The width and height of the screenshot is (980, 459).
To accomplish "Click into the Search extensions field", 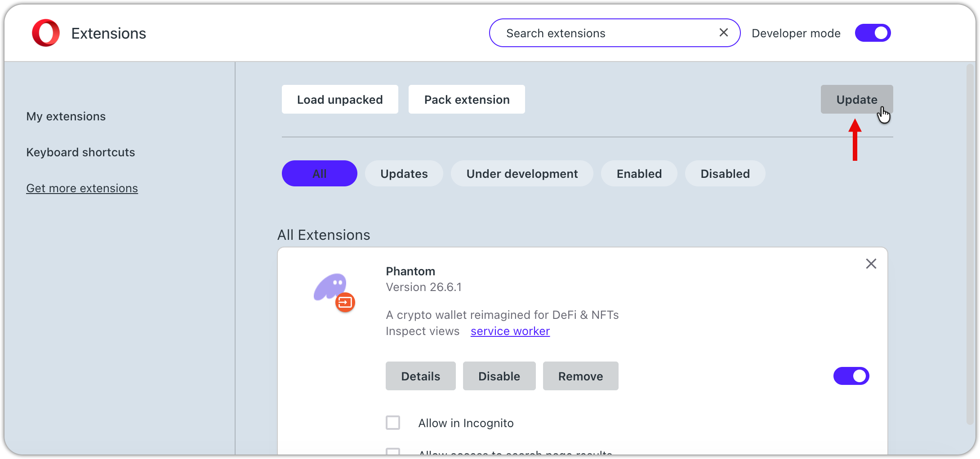I will pos(602,33).
